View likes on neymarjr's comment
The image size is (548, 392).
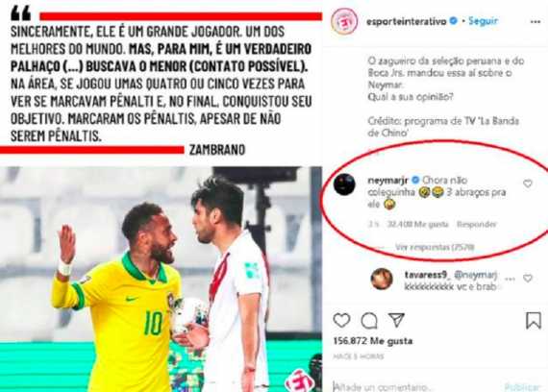tap(417, 224)
